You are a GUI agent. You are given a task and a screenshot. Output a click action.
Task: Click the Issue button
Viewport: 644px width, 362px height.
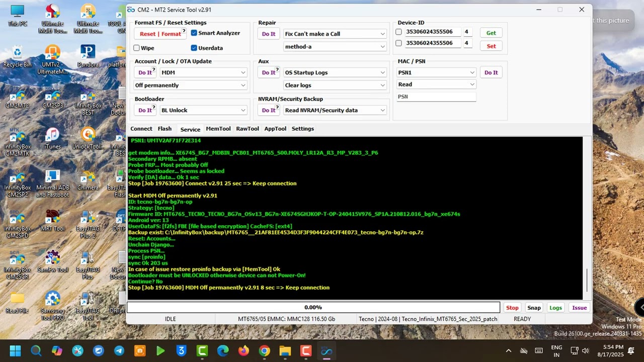[x=579, y=308]
